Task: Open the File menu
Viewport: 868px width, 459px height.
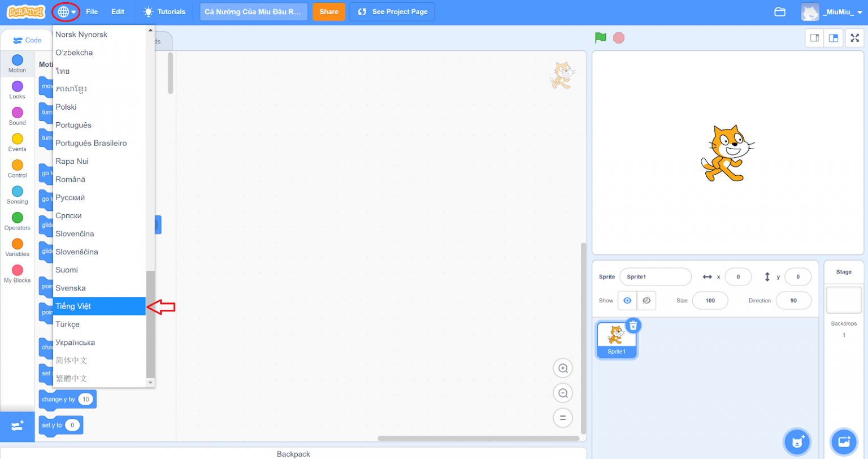Action: click(92, 12)
